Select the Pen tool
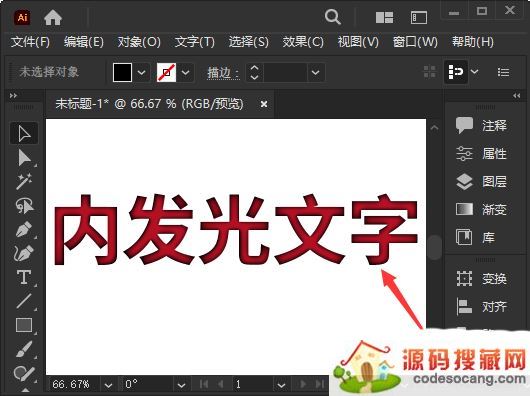This screenshot has width=530, height=396. pos(24,229)
